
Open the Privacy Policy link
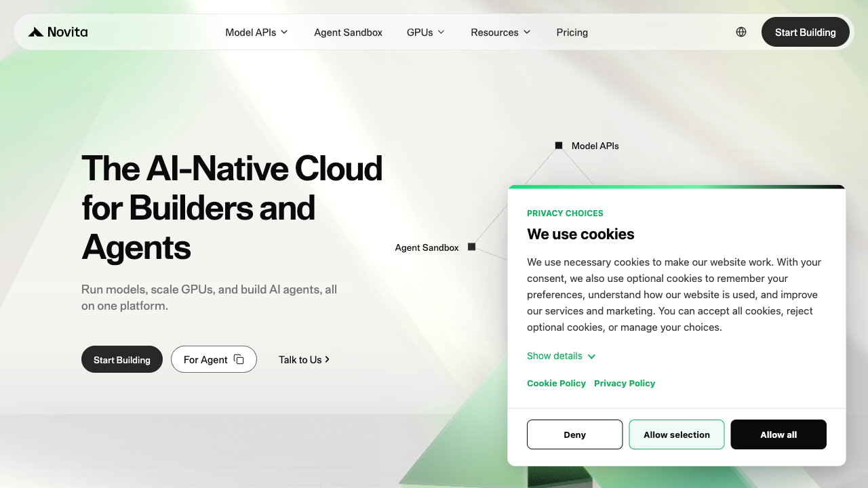pyautogui.click(x=625, y=383)
